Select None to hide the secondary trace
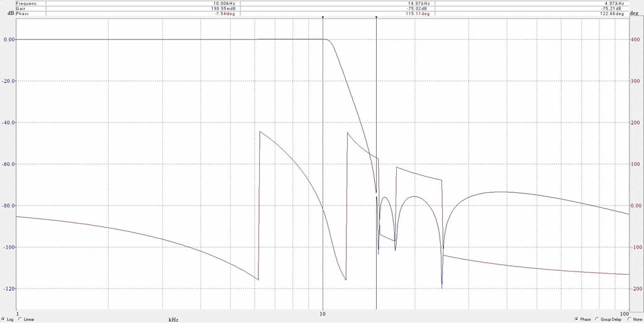This screenshot has height=323, width=644. [629, 319]
